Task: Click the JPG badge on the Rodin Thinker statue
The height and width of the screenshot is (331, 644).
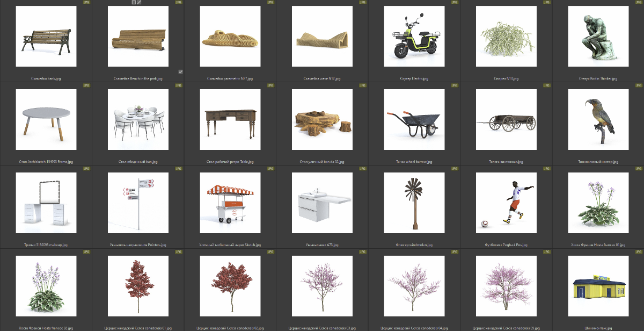Action: tap(639, 2)
